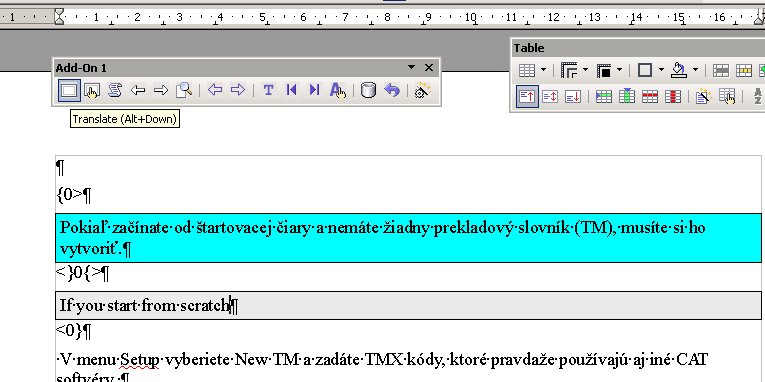Click the page with magnifier search icon

click(184, 90)
